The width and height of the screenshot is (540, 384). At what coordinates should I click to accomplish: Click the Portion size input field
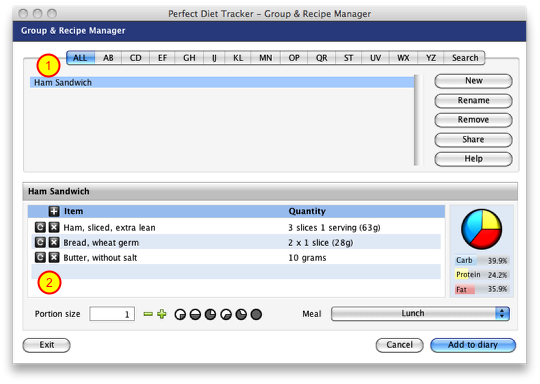pos(112,314)
